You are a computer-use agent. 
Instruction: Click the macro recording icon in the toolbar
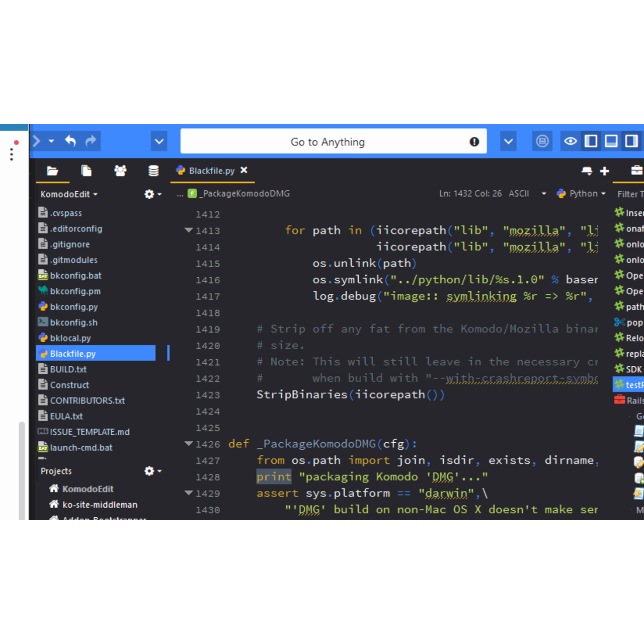pyautogui.click(x=542, y=141)
